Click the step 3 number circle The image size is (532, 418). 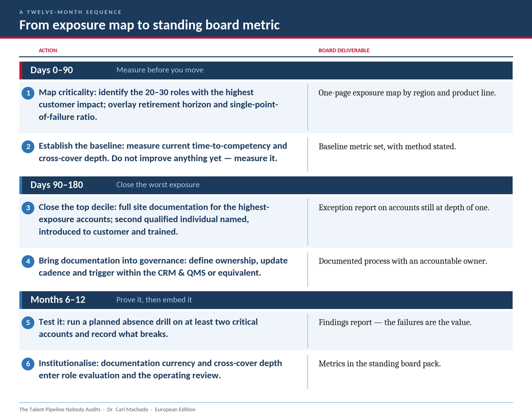point(28,208)
